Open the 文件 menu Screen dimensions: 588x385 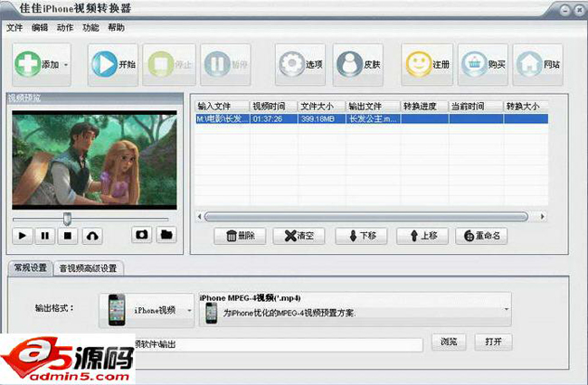[x=14, y=27]
